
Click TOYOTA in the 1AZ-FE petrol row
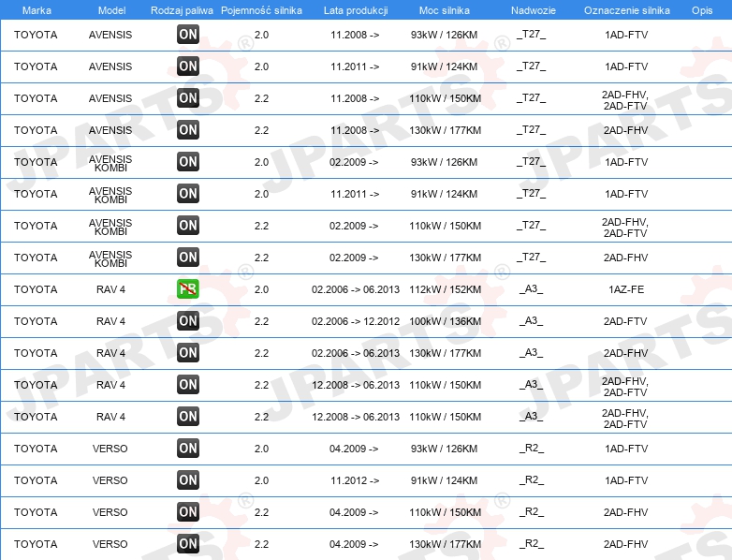36,289
